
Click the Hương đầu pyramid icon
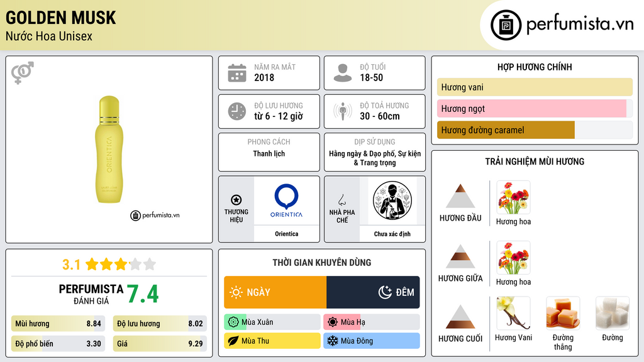pos(460,196)
